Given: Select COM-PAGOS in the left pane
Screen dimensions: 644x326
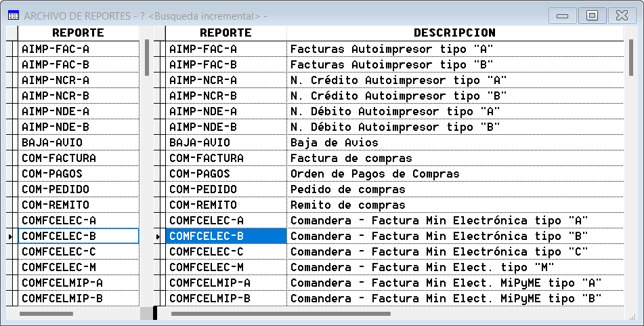Looking at the screenshot, I should click(x=79, y=174).
